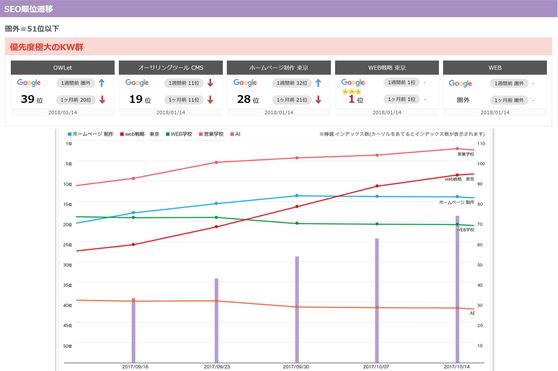Viewport: 558px width, 371px height.
Task: Click the 2017/09/30 index bar
Action: pyautogui.click(x=297, y=309)
